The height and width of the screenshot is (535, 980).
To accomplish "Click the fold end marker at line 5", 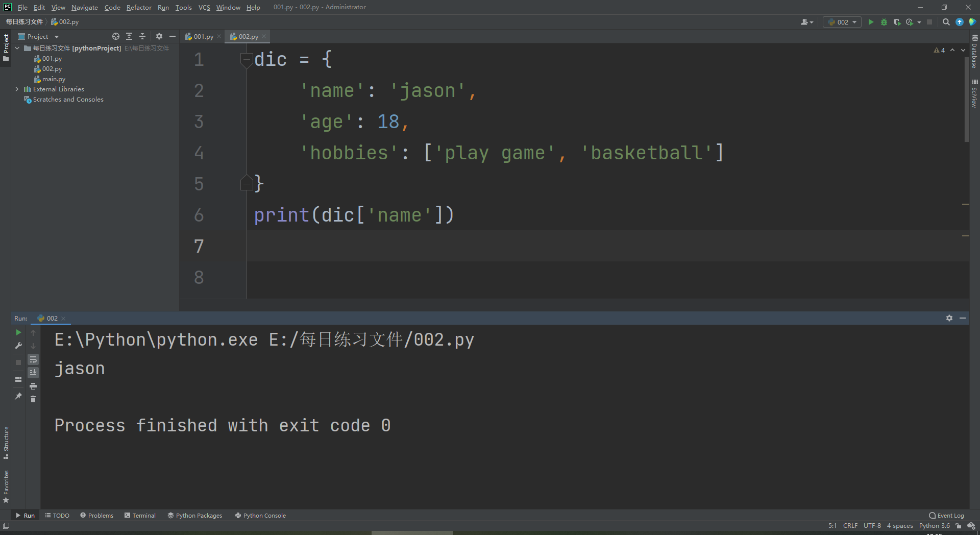I will (x=247, y=183).
